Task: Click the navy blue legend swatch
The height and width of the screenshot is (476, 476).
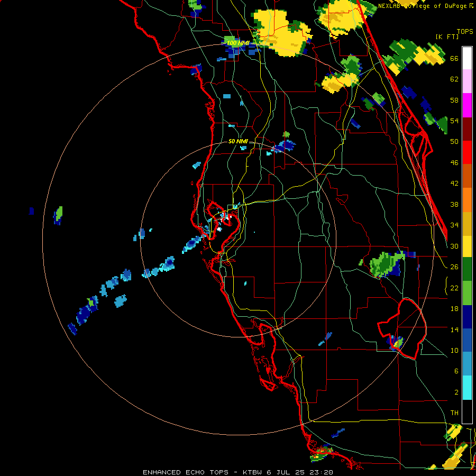Action: [x=467, y=317]
